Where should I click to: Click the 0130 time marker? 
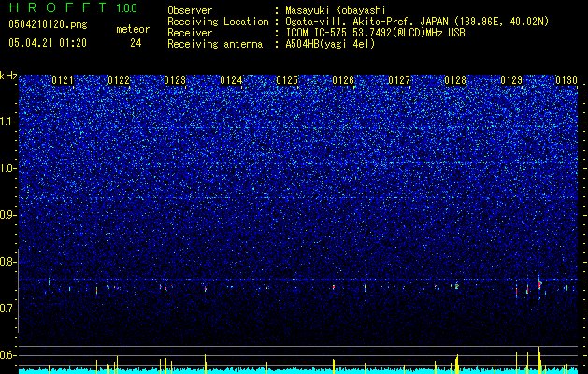coord(566,80)
